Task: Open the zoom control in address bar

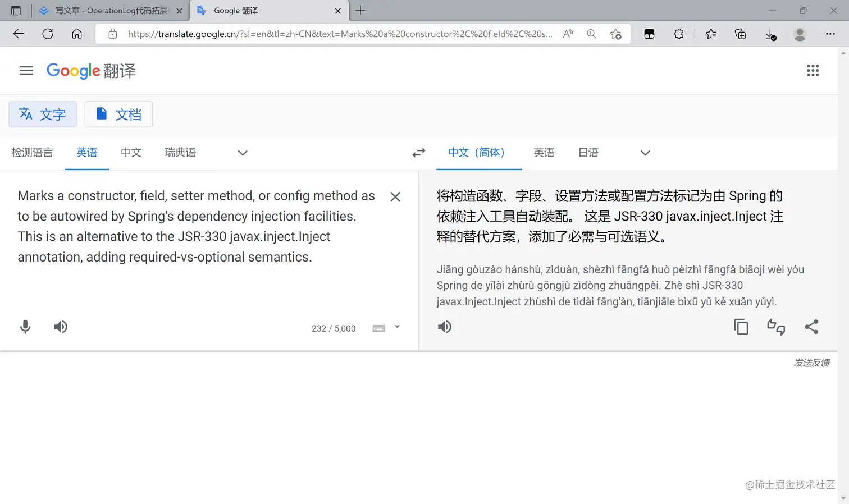Action: (x=591, y=34)
